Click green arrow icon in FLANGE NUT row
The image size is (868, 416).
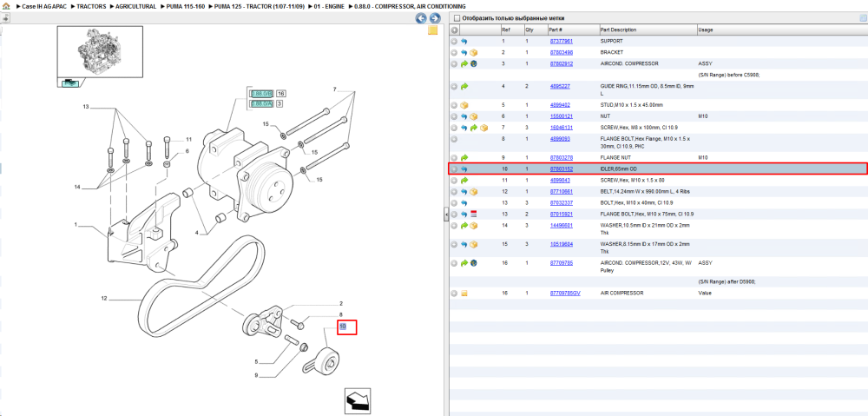(x=464, y=158)
